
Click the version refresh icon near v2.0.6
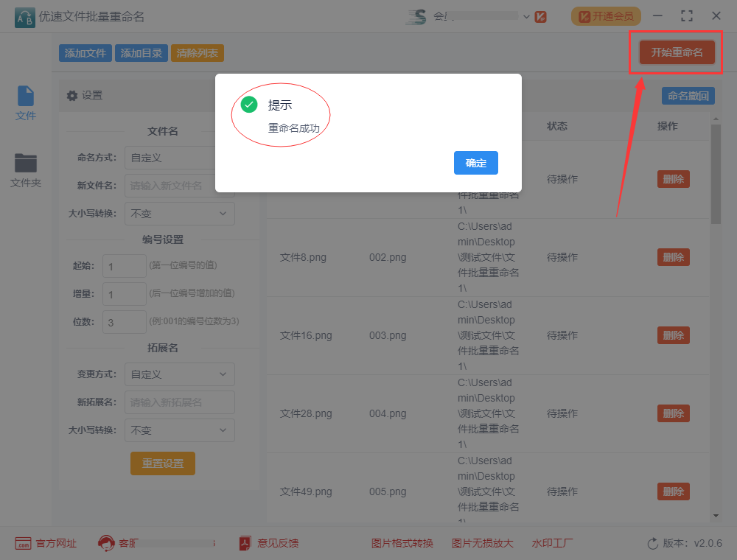pos(652,543)
